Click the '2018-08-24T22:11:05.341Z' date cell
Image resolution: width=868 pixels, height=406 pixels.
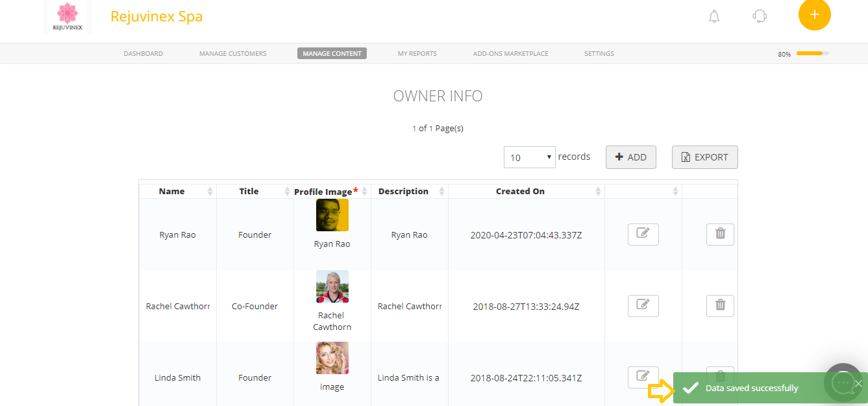click(x=527, y=378)
